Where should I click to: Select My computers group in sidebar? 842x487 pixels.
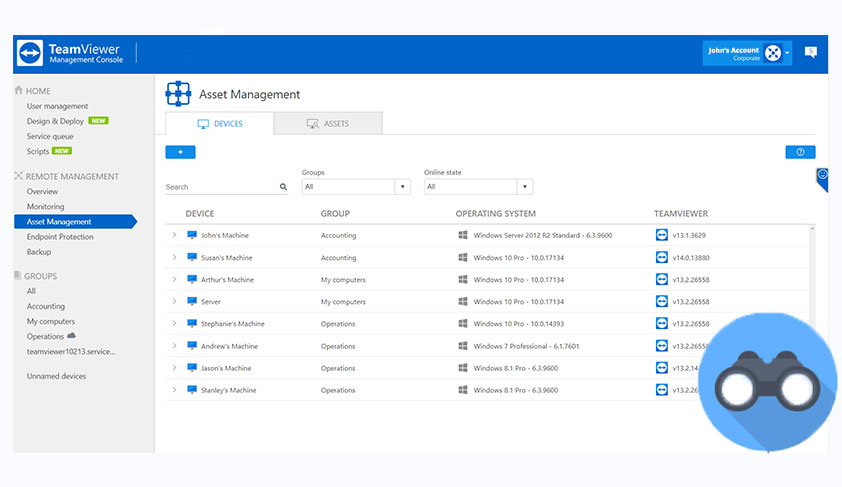(51, 321)
